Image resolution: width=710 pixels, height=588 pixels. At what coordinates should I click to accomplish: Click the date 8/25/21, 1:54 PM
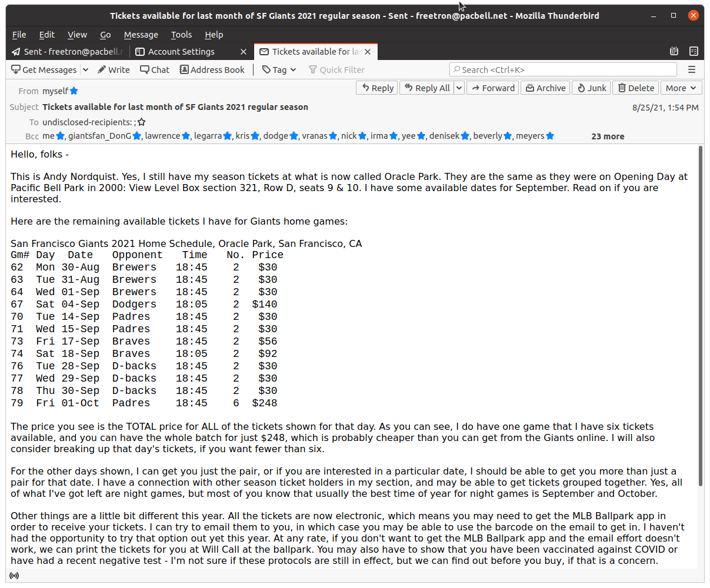pyautogui.click(x=665, y=108)
